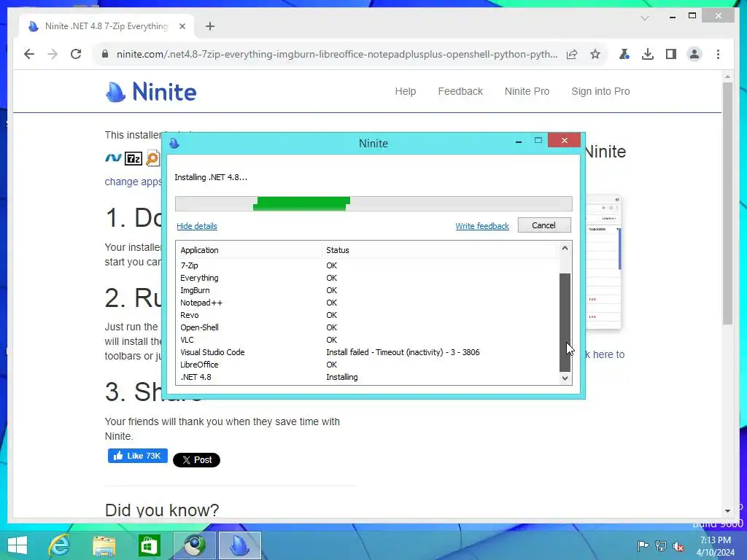Select the Open-Shell row

coord(368,327)
